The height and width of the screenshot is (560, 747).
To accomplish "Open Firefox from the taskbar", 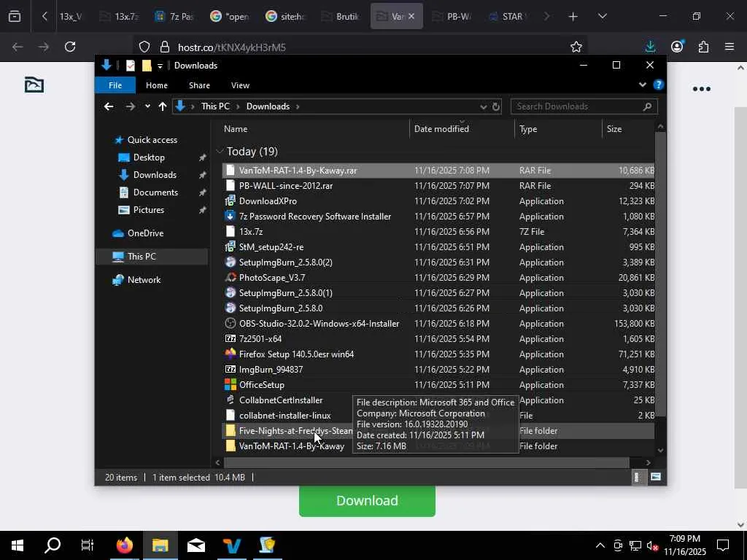I will pos(124,545).
